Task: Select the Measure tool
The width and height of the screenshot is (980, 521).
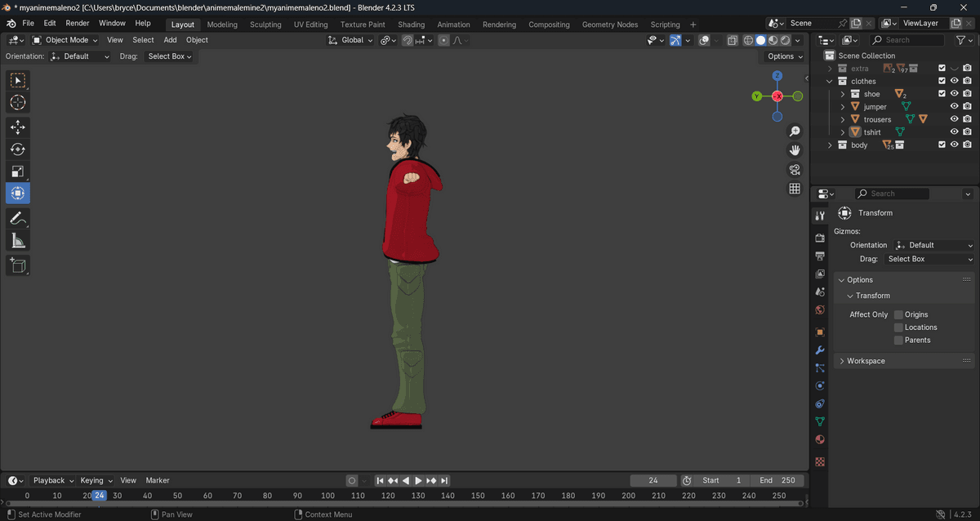Action: tap(18, 240)
